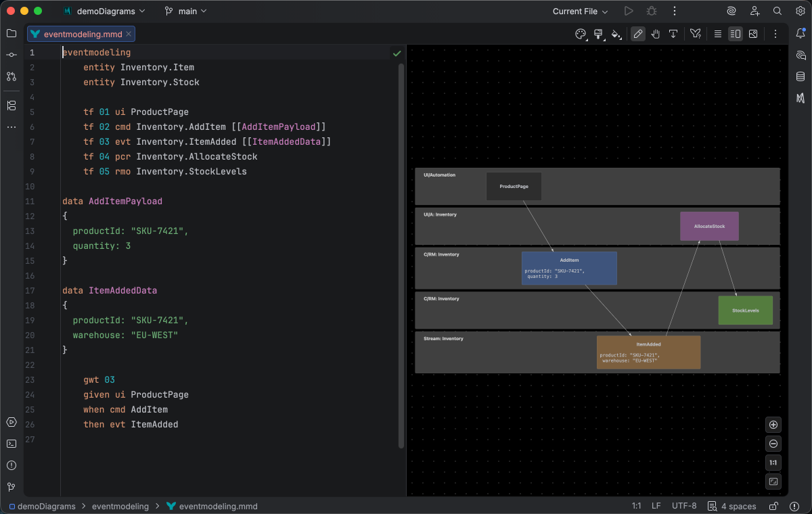Switch to editor-only view
This screenshot has width=812, height=514.
pyautogui.click(x=718, y=34)
